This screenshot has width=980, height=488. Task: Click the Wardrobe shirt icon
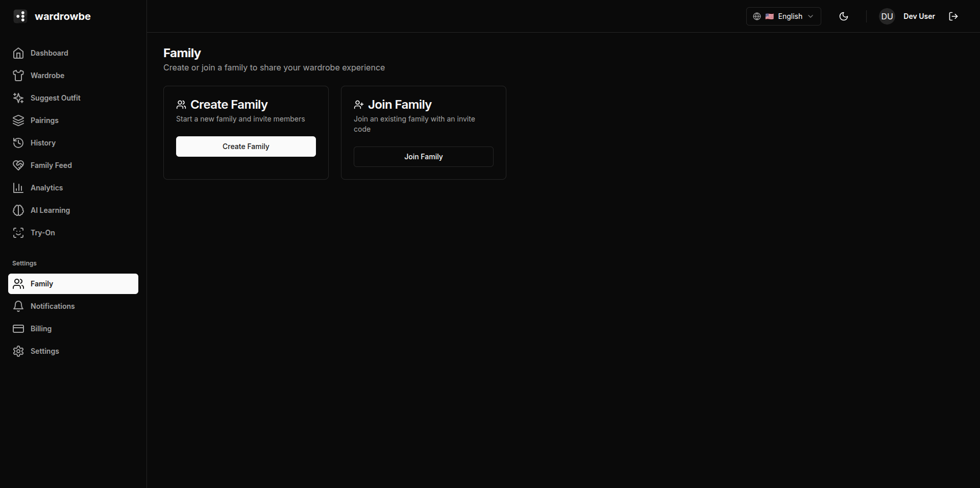coord(18,76)
